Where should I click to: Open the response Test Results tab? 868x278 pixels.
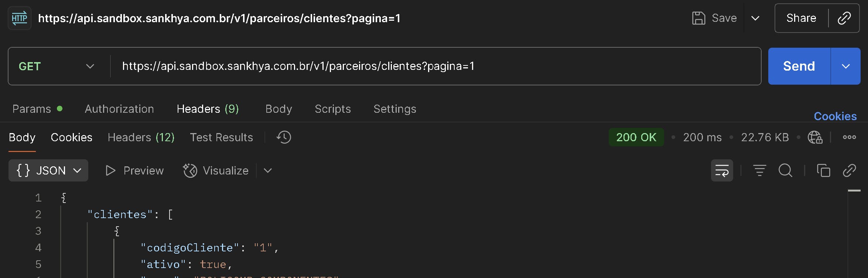[221, 137]
